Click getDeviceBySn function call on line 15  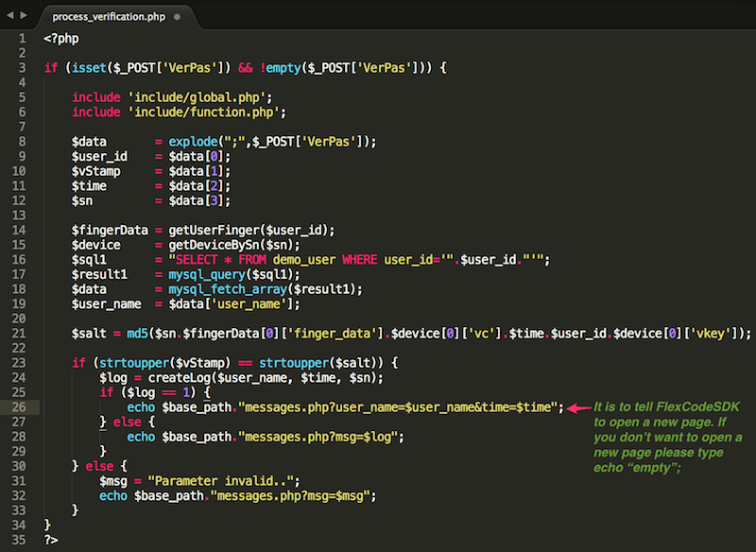214,245
